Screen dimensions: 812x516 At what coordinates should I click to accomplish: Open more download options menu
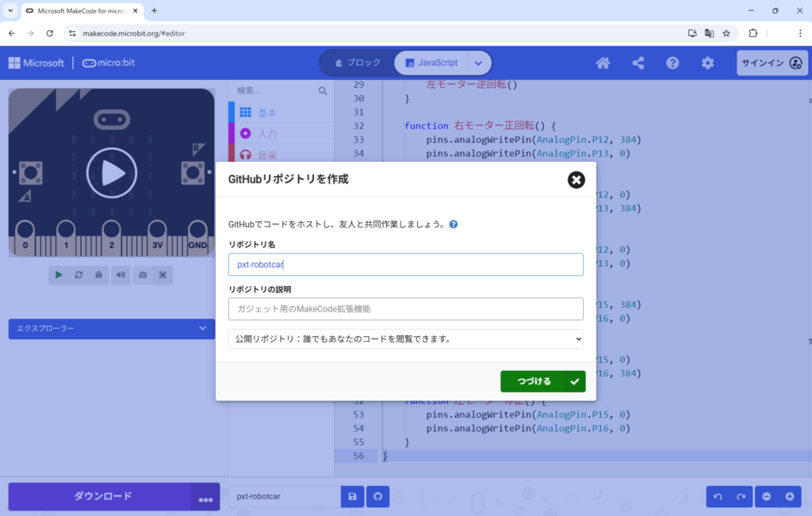[x=205, y=497]
